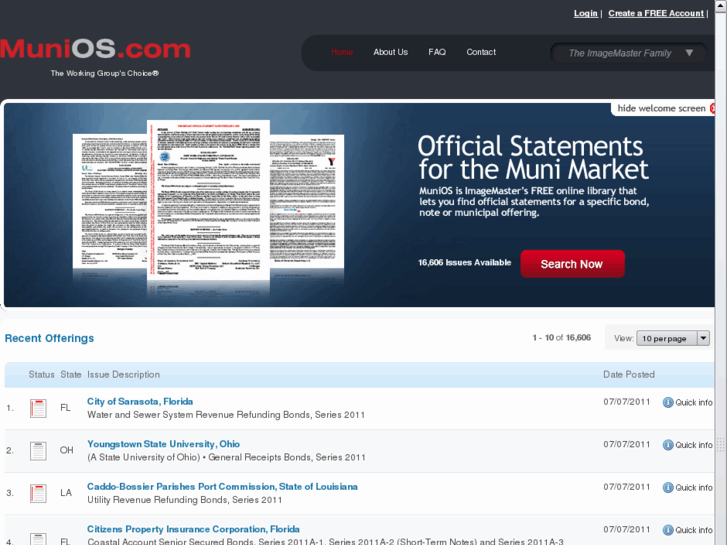Click the vertical scrollbar up arrow
727x545 pixels.
click(721, 4)
